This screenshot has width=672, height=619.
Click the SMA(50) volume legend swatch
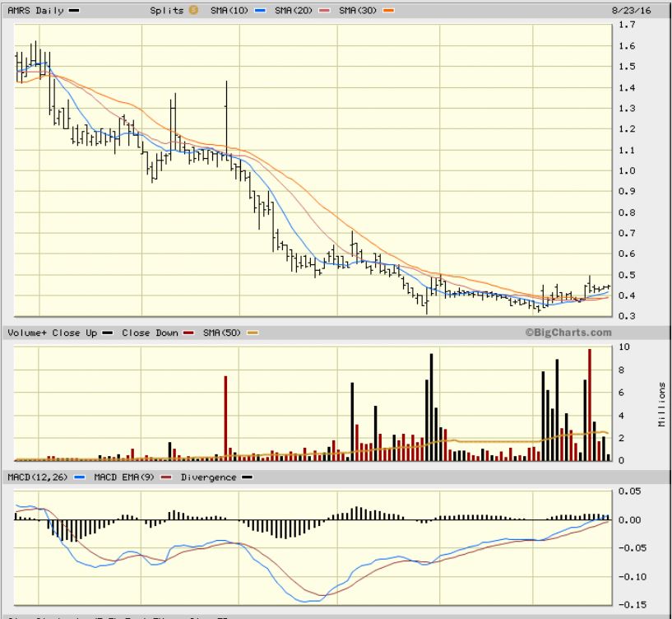253,333
